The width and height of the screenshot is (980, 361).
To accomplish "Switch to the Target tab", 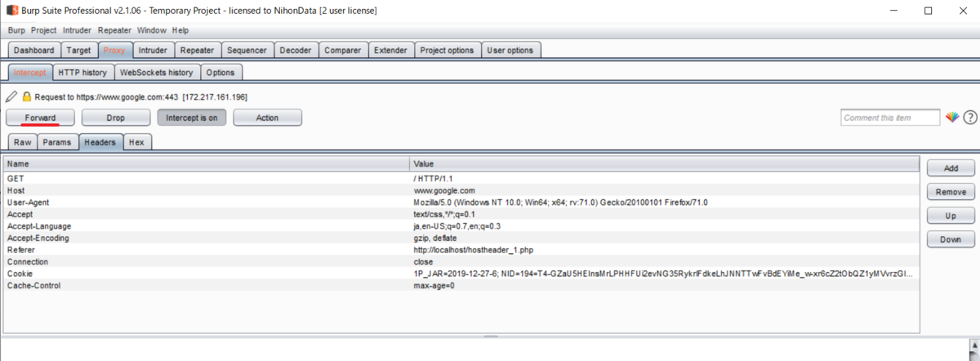I will [79, 50].
